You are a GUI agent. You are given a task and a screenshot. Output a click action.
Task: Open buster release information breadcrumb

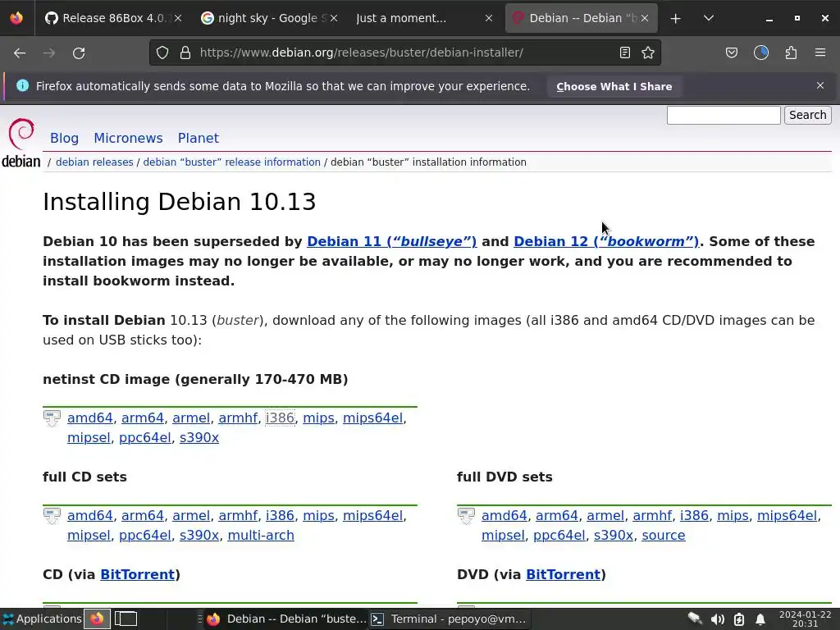coord(231,162)
